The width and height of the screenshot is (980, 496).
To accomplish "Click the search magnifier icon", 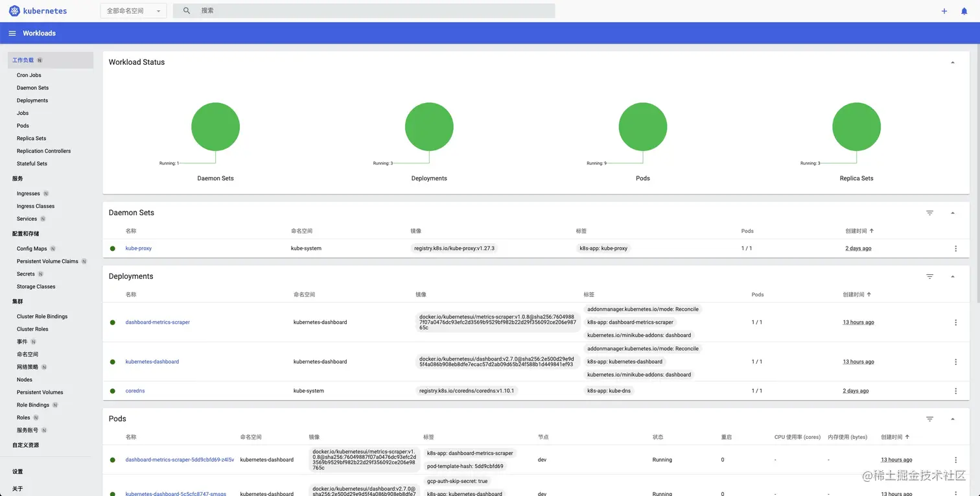I will [x=187, y=11].
